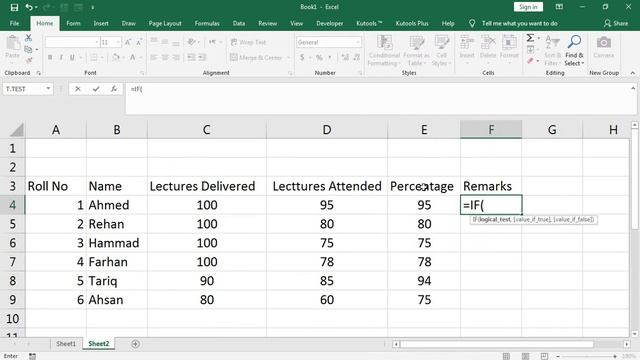
Task: Save the workbook from quick access toolbar
Action: (14, 7)
